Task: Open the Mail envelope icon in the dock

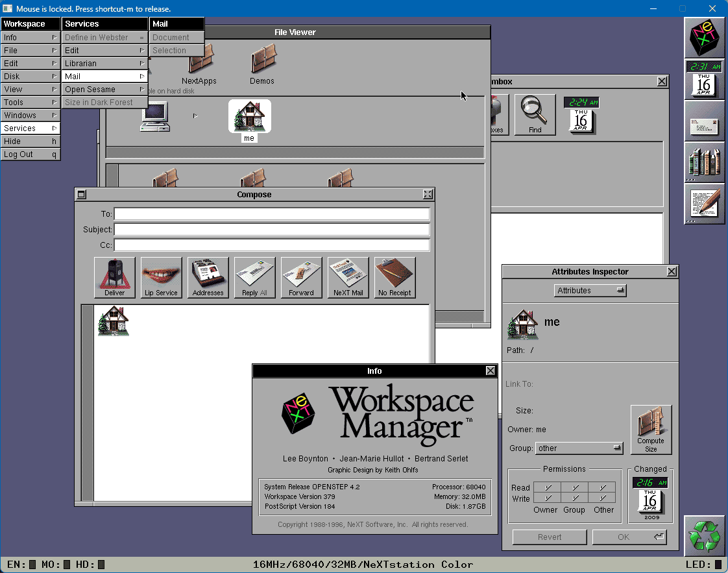Action: 704,121
